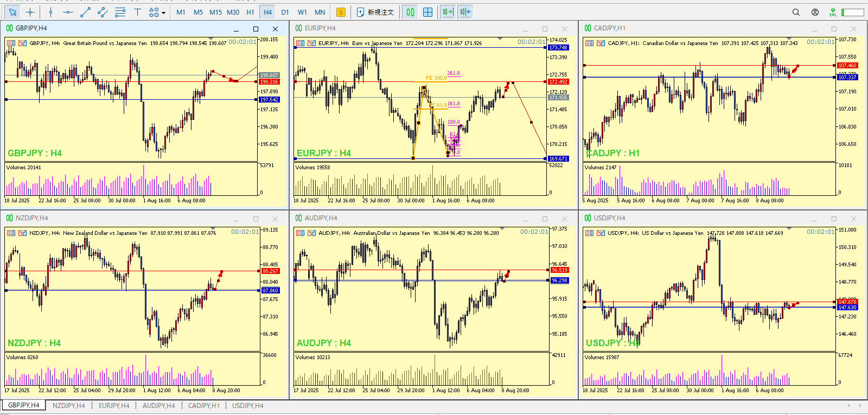Click the NZDJPY,H4 window title

tap(31, 218)
